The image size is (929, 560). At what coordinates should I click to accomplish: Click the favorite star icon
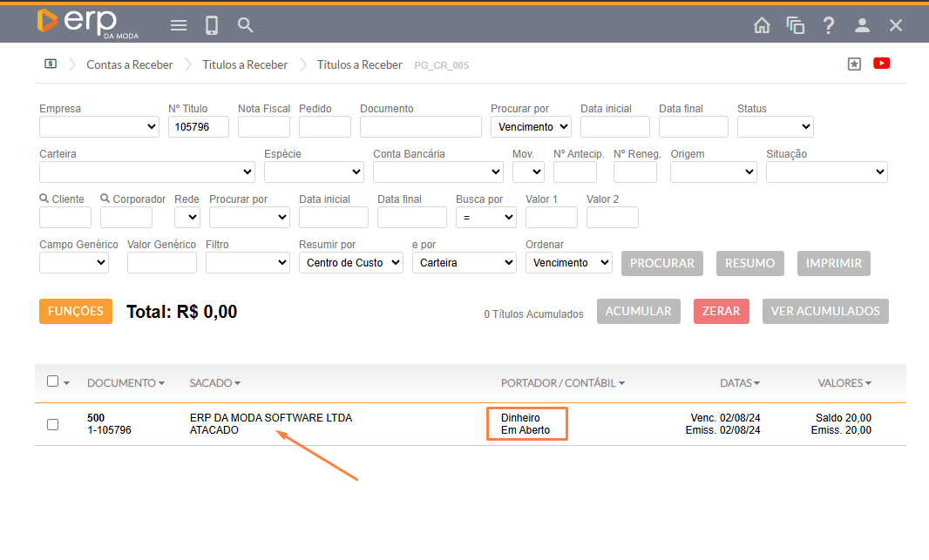click(854, 64)
